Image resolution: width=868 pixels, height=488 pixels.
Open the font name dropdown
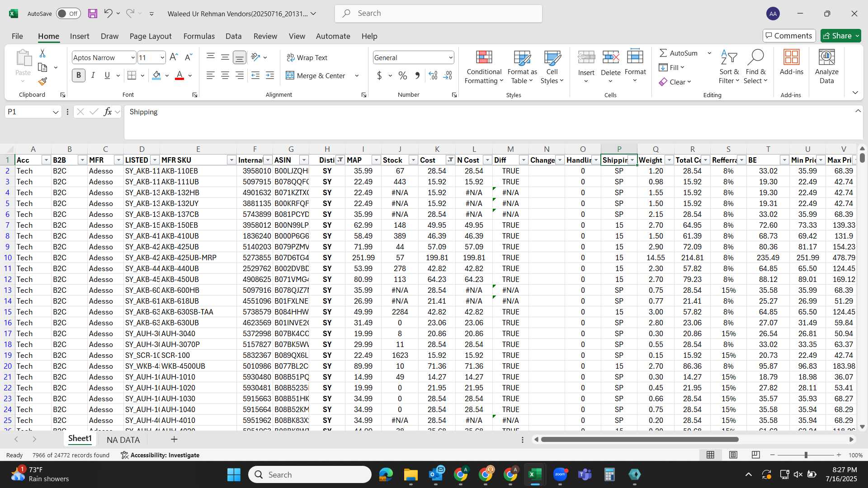[x=132, y=57]
